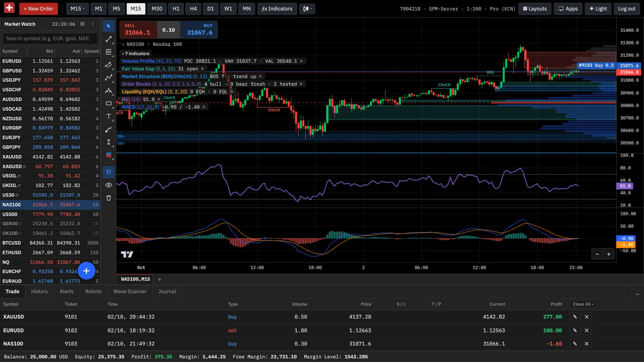Click the red plus logo icon
This screenshot has height=362, width=644.
9,8
